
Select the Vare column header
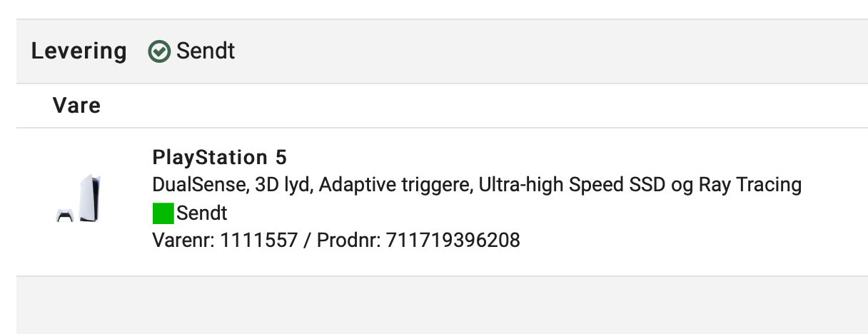[x=76, y=106]
